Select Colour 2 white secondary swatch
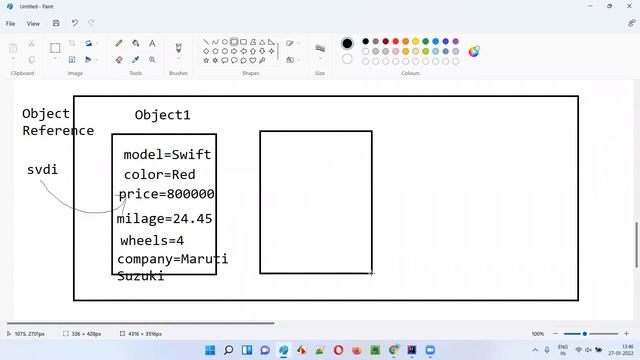The image size is (640, 360). (x=347, y=59)
